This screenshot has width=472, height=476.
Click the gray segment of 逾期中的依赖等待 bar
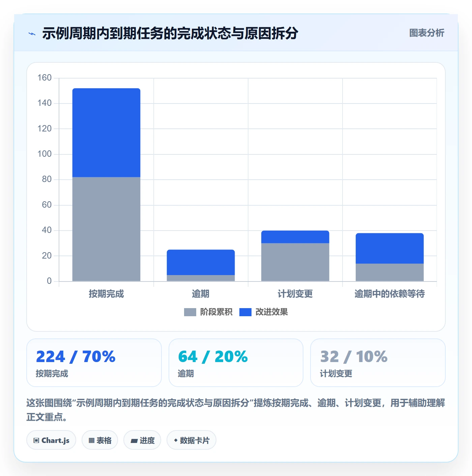(389, 272)
